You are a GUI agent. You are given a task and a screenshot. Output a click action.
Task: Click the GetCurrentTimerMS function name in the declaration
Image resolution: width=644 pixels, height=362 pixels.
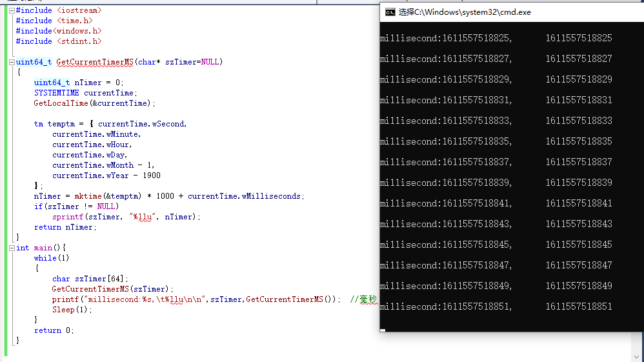click(x=95, y=62)
